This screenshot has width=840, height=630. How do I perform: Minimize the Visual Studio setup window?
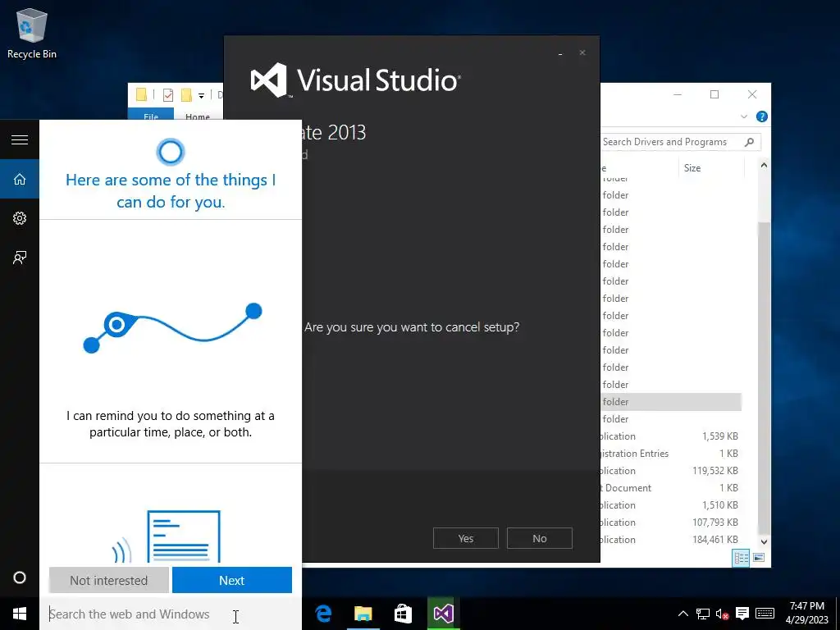[x=559, y=53]
